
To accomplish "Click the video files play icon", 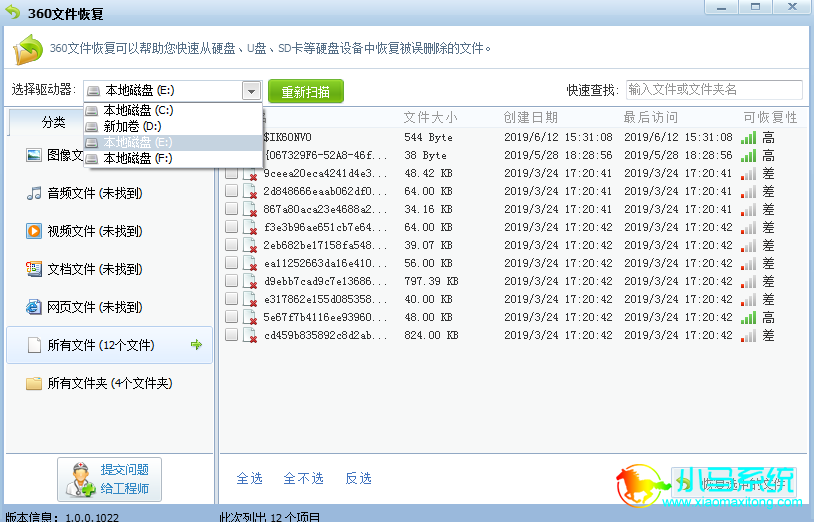I will pos(34,231).
